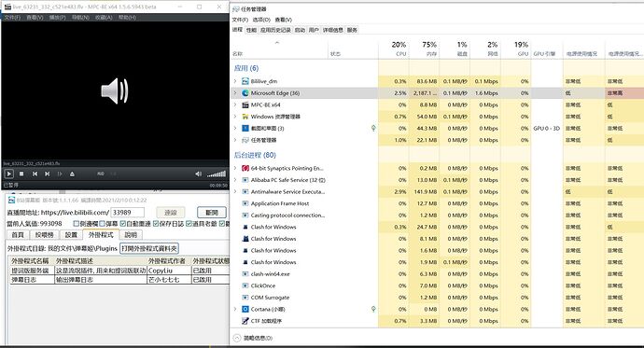Click the suspended leaf icon beside Cortana
644x348 pixels.
point(373,309)
